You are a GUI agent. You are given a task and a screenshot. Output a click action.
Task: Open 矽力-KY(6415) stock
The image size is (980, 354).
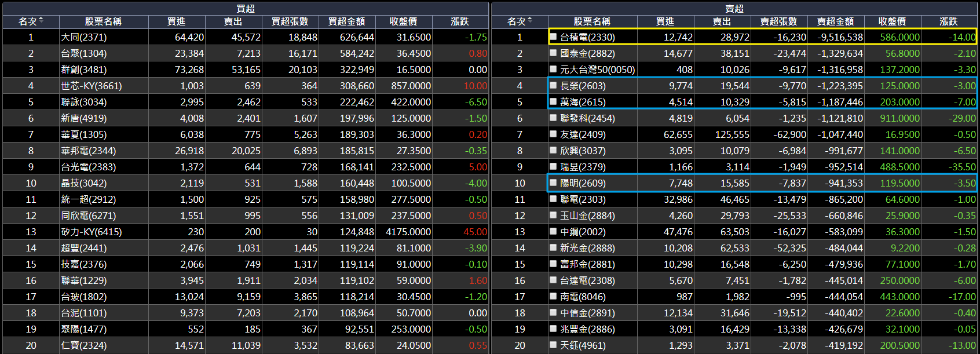click(92, 232)
